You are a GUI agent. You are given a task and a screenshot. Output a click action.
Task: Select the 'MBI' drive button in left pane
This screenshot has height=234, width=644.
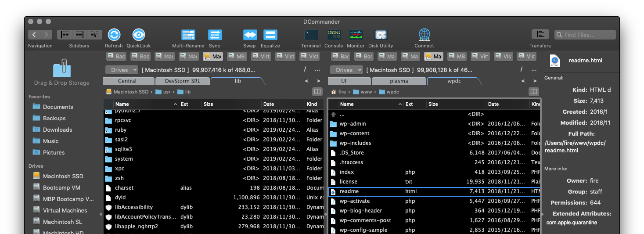237,56
